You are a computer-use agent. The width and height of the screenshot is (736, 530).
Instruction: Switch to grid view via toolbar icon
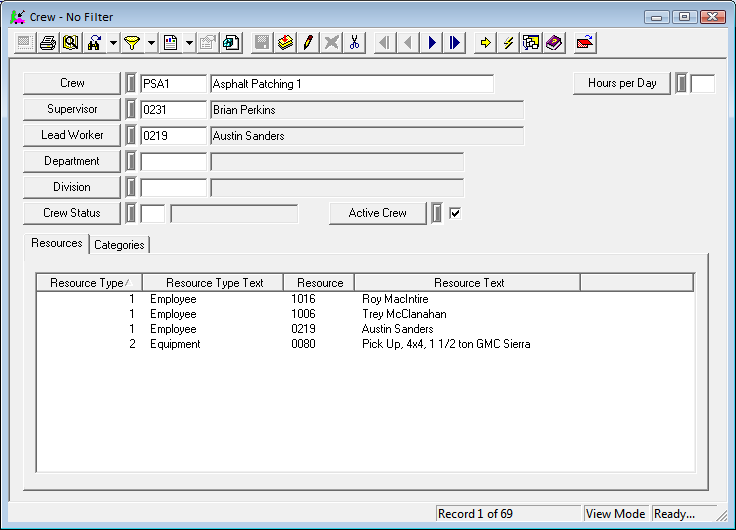(24, 43)
